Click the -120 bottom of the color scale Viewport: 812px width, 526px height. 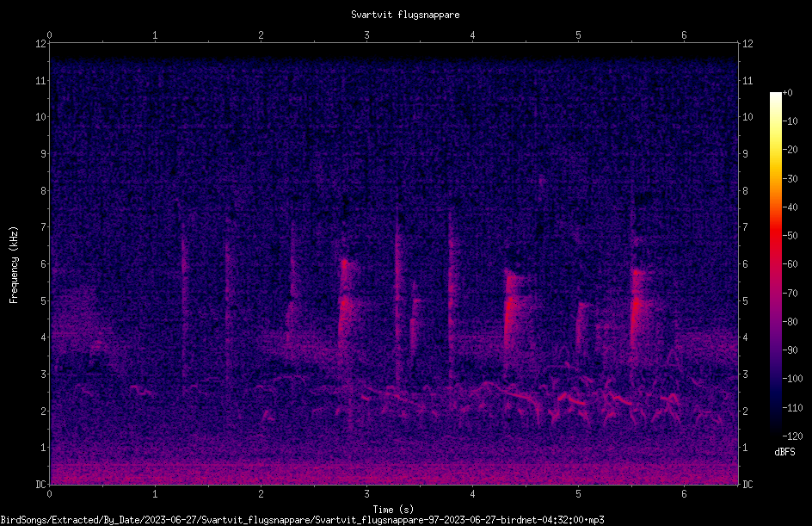[x=792, y=436]
